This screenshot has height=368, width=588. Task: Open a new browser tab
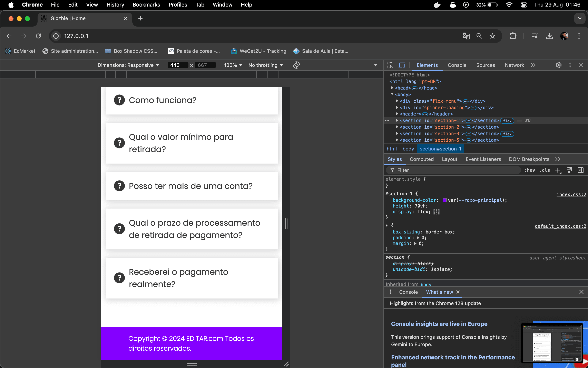(140, 18)
